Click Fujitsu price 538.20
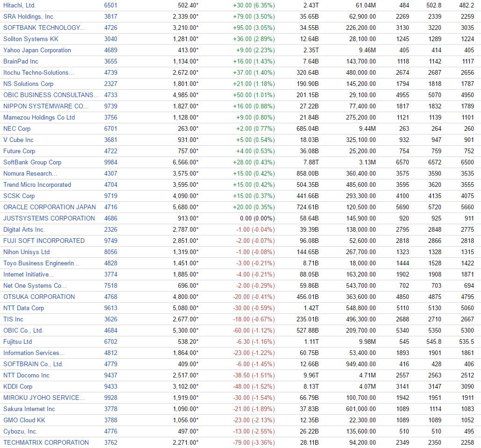481x448 pixels. click(x=188, y=341)
